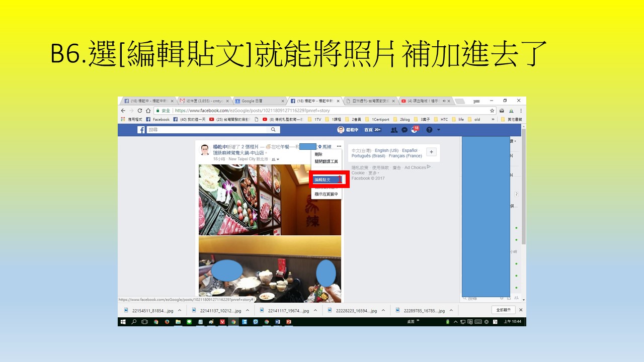
Task: Open the post options three-dot menu
Action: (339, 146)
